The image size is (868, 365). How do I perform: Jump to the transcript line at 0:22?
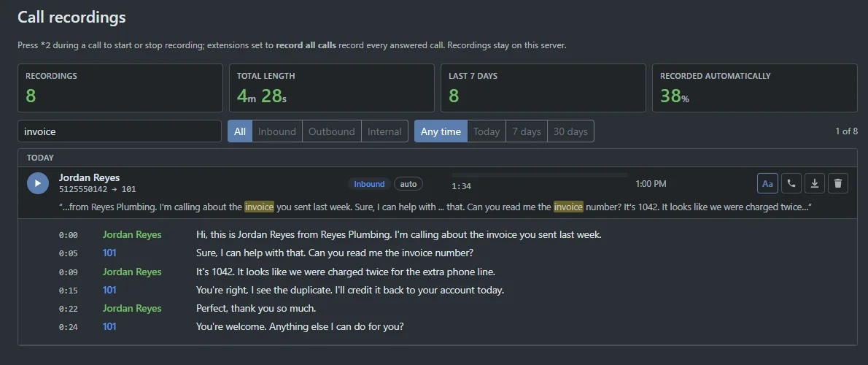tap(68, 309)
